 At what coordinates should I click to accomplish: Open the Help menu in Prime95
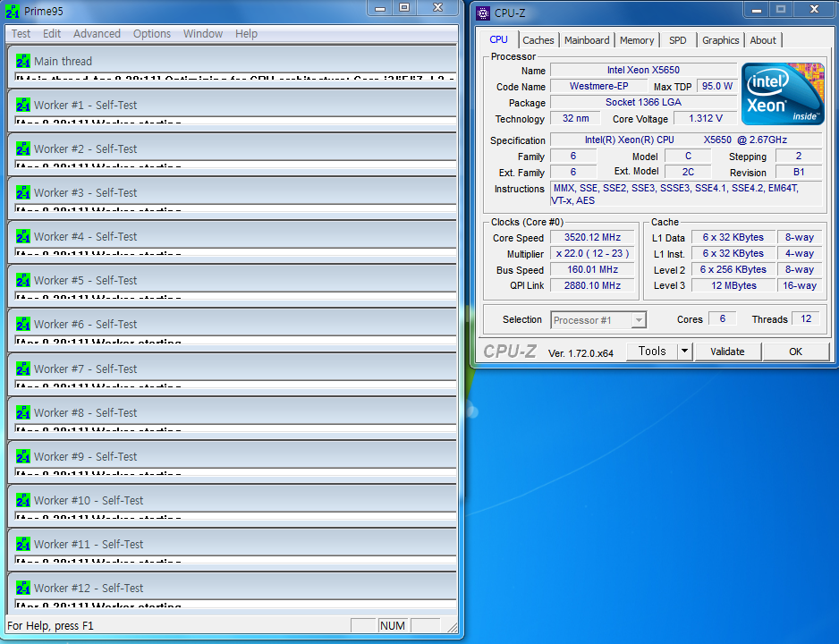(x=246, y=34)
